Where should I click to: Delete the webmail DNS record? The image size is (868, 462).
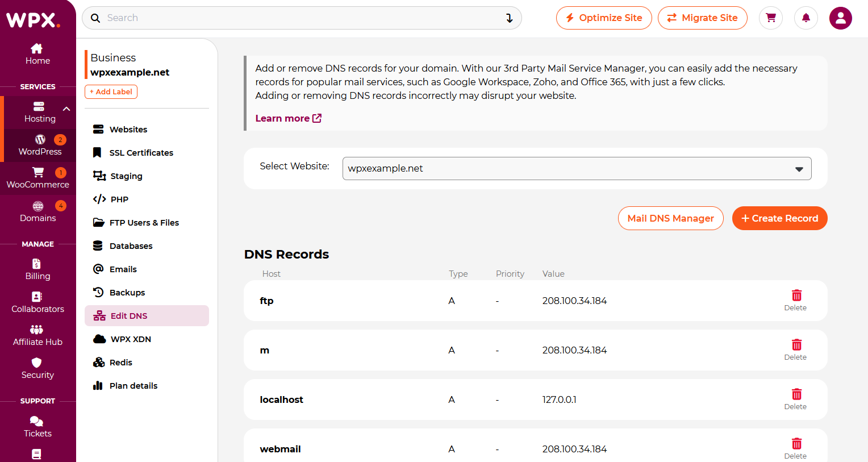click(x=796, y=448)
